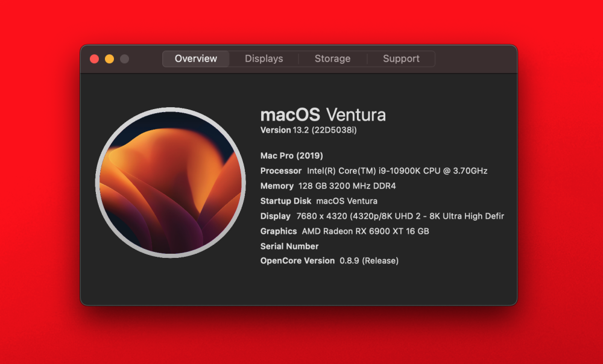Viewport: 603px width, 364px height.
Task: Click the Graphics label
Action: coord(279,231)
